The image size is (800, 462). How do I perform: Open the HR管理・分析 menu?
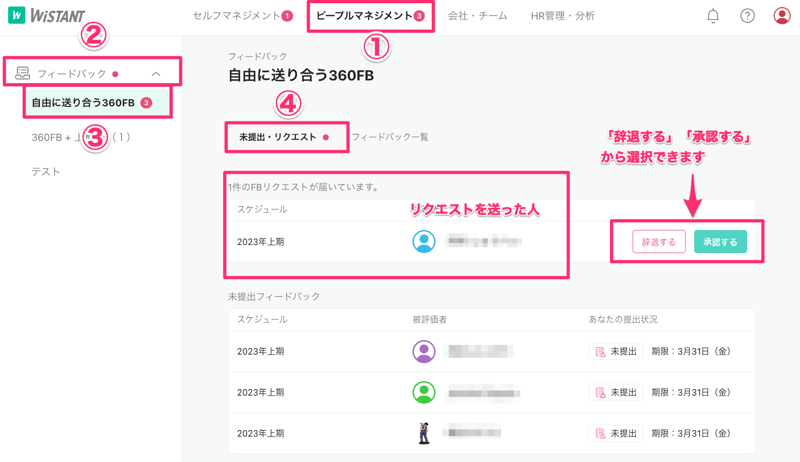(x=562, y=16)
